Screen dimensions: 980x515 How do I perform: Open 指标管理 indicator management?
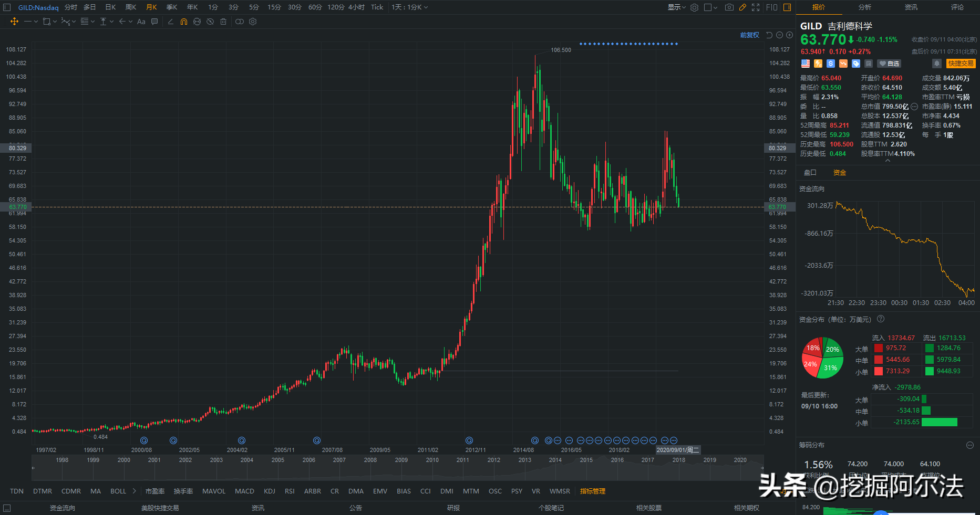pyautogui.click(x=593, y=491)
